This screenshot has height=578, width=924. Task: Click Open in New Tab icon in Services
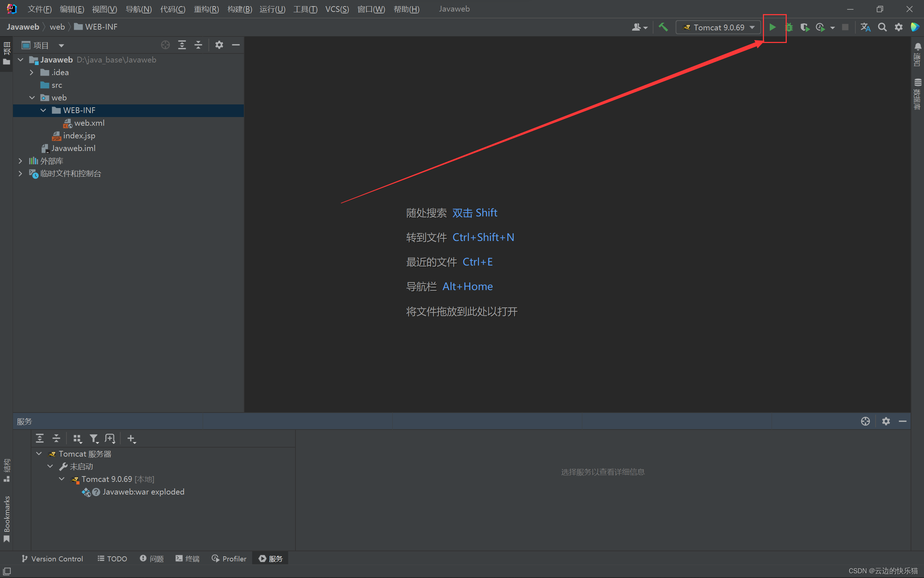[x=110, y=439]
